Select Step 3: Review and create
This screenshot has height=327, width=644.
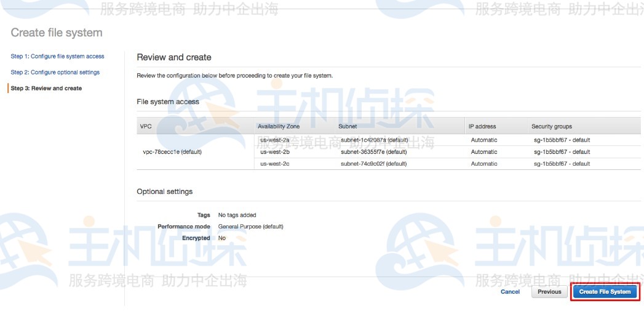click(46, 88)
